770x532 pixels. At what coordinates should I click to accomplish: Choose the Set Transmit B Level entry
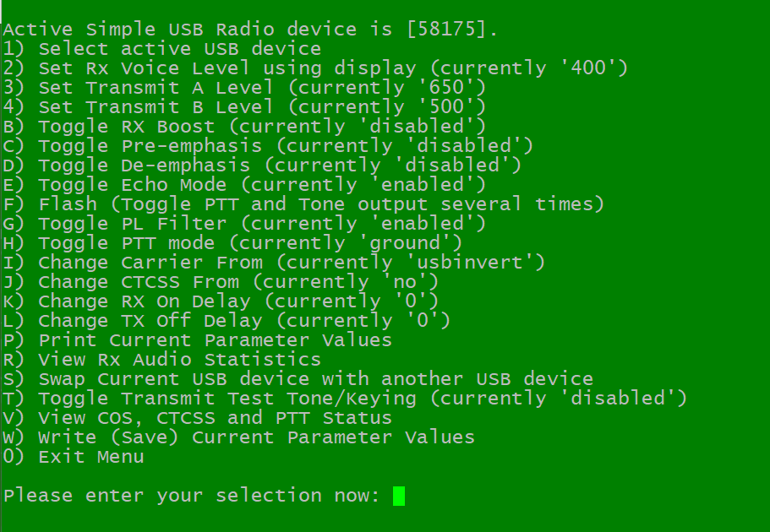[x=244, y=107]
